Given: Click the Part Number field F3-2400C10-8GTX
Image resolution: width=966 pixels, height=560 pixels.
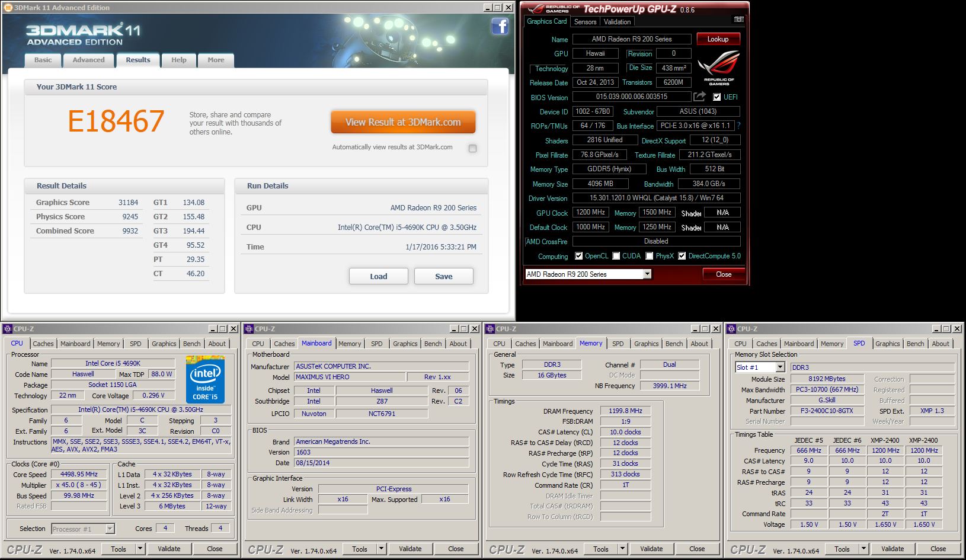Looking at the screenshot, I should 827,411.
